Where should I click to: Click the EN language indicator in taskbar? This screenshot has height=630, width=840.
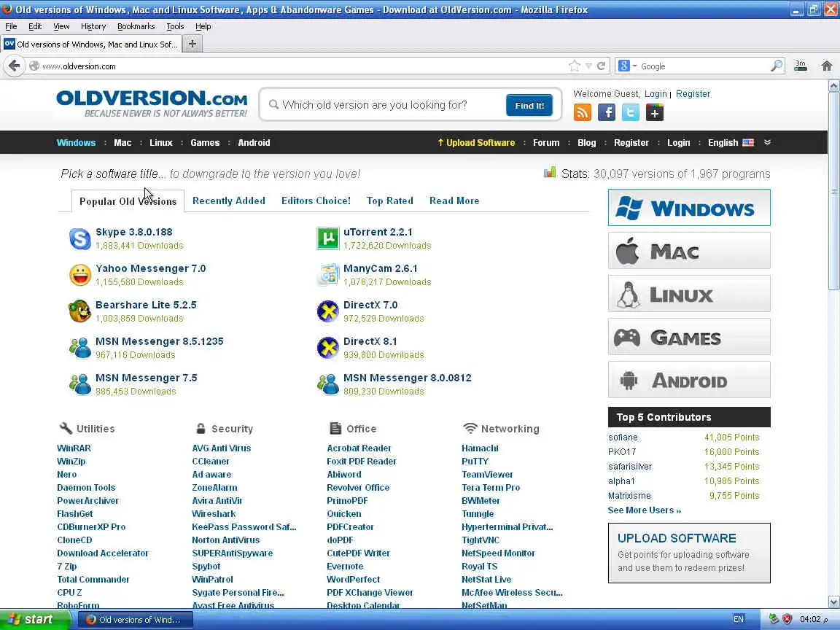coord(739,619)
